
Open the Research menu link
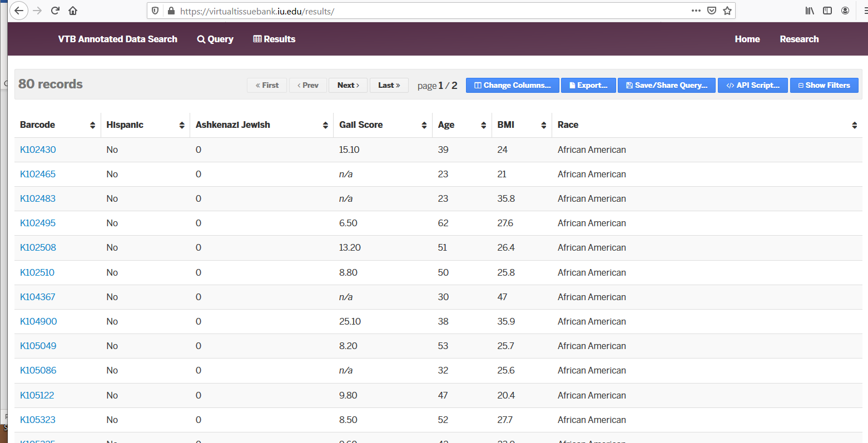pyautogui.click(x=799, y=39)
